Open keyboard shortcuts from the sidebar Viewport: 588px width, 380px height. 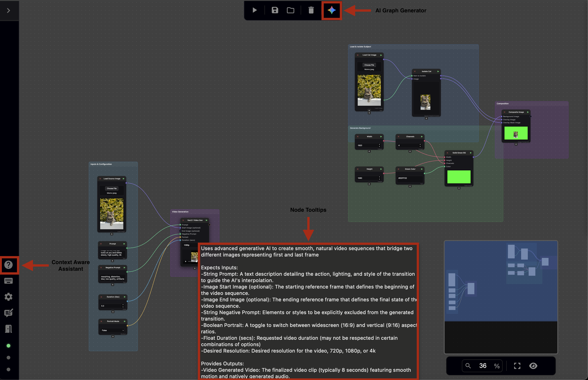(x=9, y=281)
